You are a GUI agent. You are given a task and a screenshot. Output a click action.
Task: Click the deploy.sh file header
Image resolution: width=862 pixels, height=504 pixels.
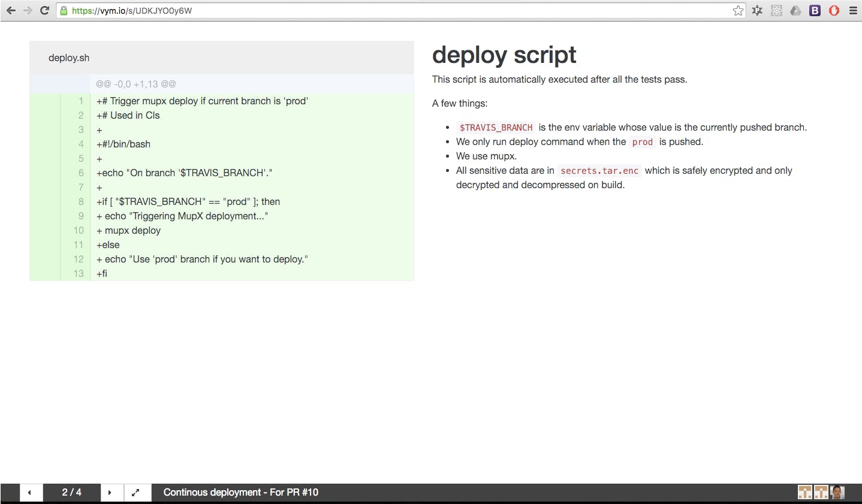point(222,58)
